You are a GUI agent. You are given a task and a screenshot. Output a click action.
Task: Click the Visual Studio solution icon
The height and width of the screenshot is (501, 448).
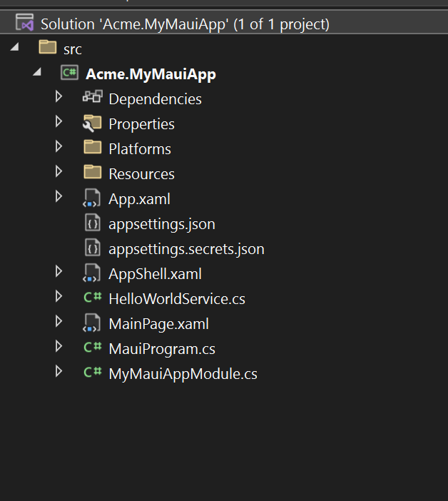tap(25, 24)
